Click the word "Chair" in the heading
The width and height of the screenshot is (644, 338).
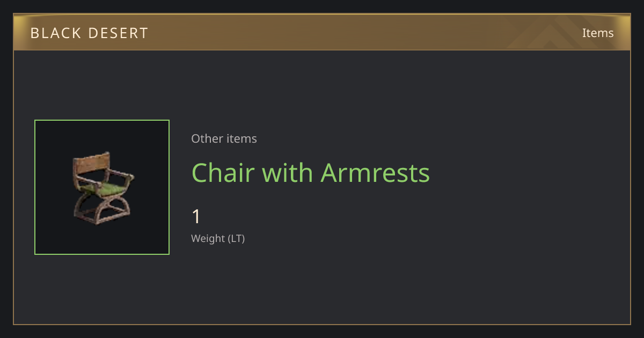(x=223, y=173)
